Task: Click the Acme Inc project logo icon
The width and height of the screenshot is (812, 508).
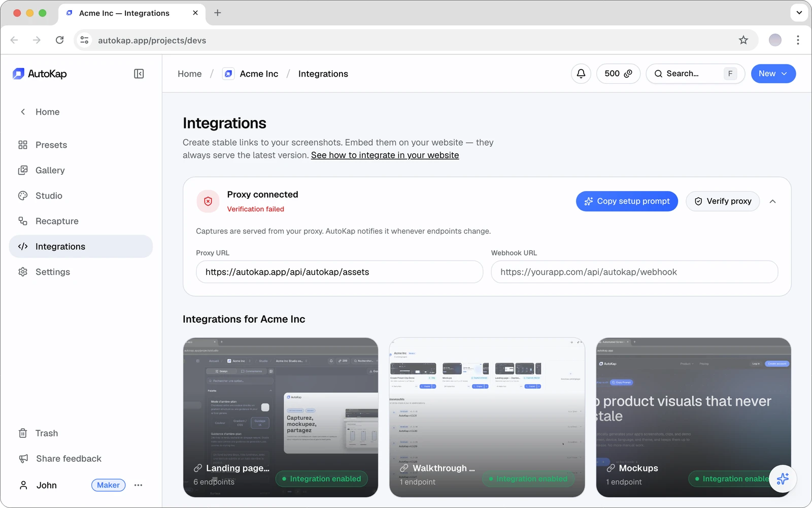Action: (228, 74)
